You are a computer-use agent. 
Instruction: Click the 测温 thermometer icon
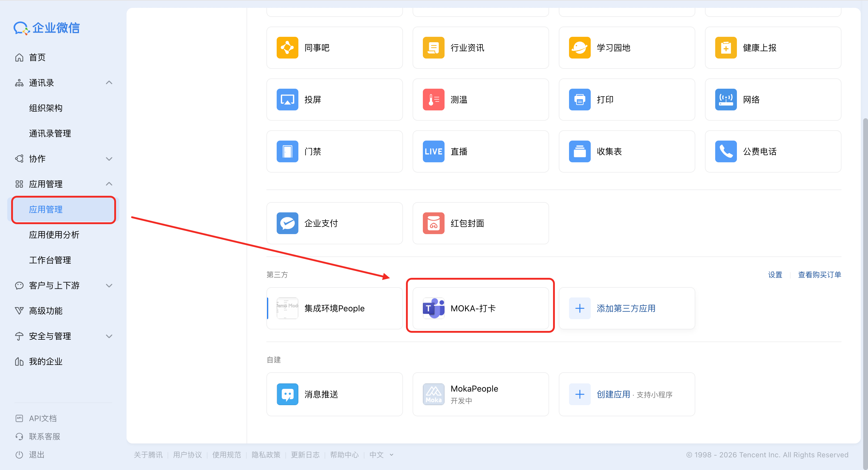pos(433,100)
